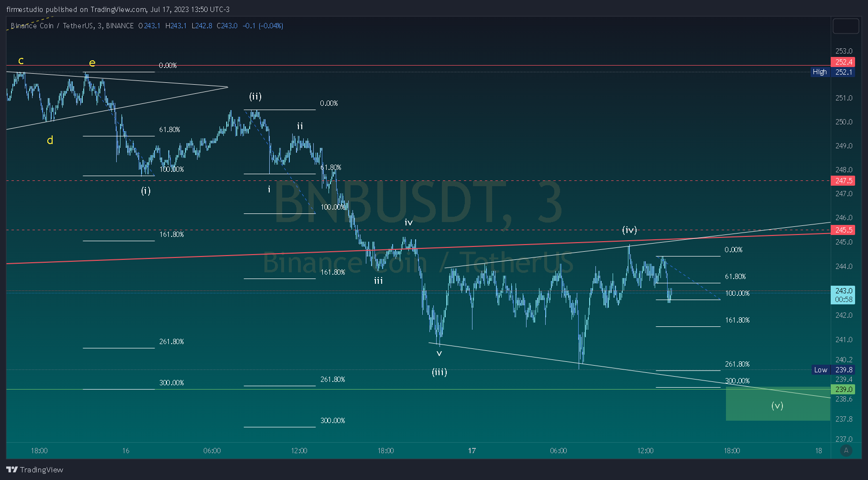This screenshot has width=868, height=480.
Task: Click the open value O243.1
Action: tap(149, 26)
